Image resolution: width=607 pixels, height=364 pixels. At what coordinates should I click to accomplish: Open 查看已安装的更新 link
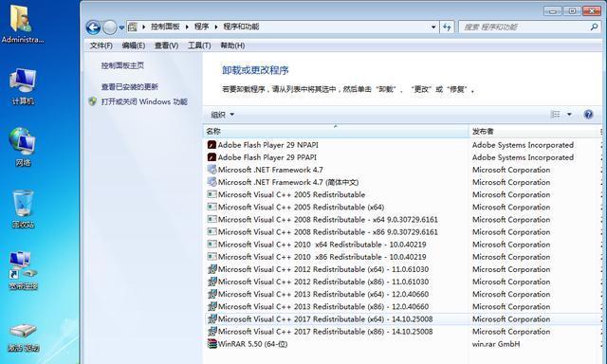[130, 86]
